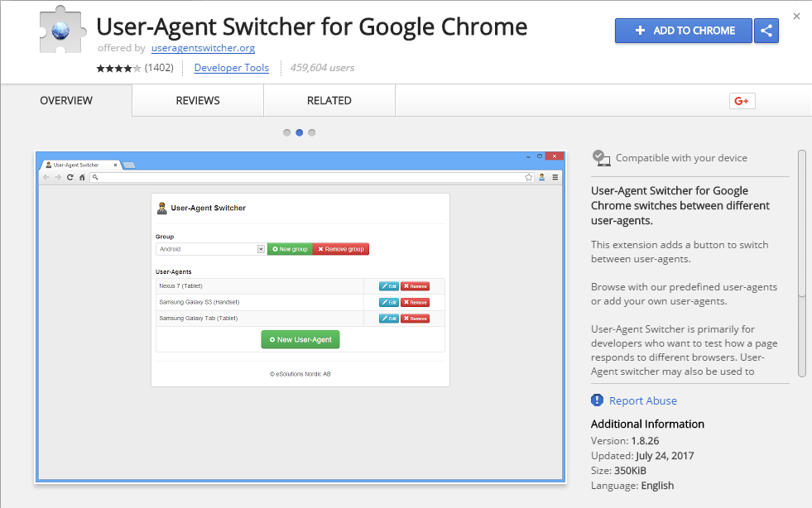Click the '459,604 users' text
Screen dimensions: 812x508
pyautogui.click(x=322, y=68)
